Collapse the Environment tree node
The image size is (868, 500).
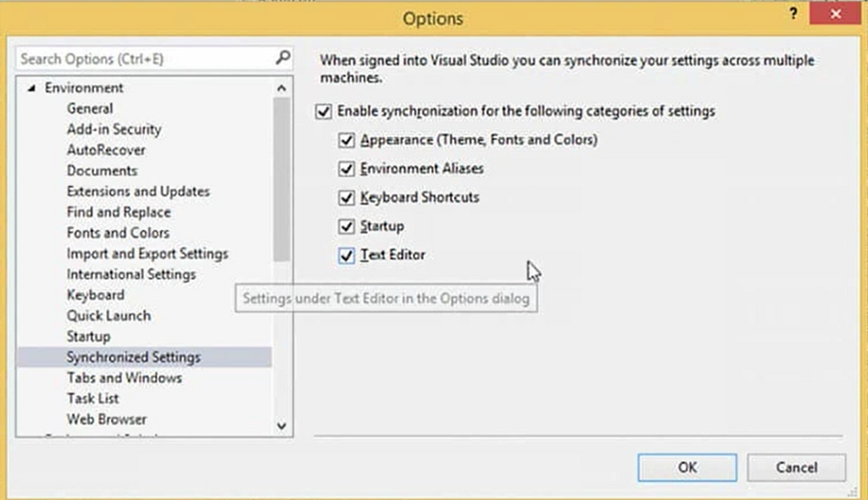[31, 88]
